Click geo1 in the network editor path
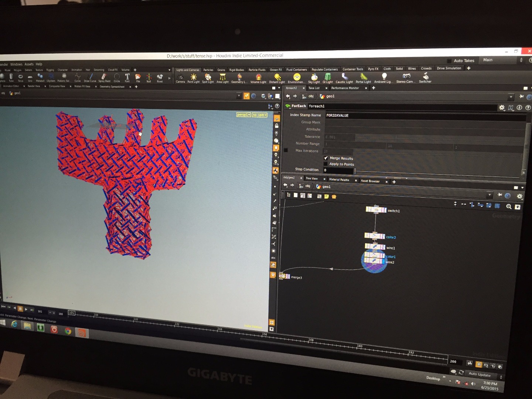 coord(324,187)
